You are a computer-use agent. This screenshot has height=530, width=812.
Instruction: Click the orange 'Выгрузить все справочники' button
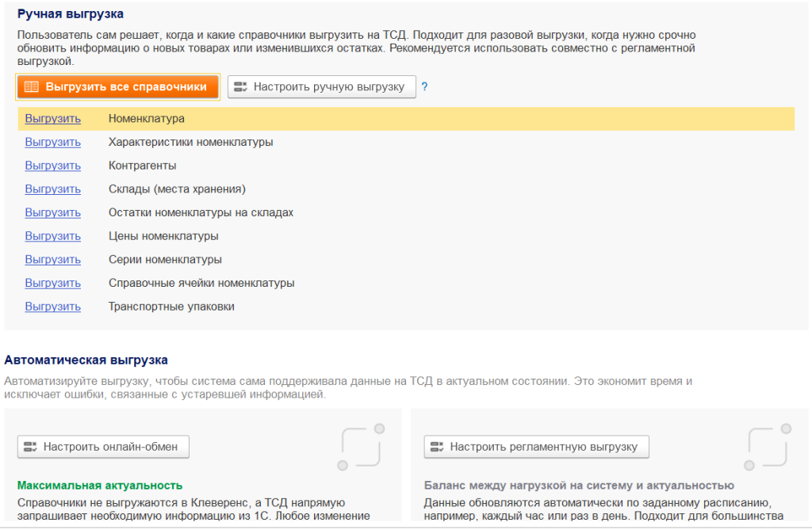pyautogui.click(x=117, y=87)
